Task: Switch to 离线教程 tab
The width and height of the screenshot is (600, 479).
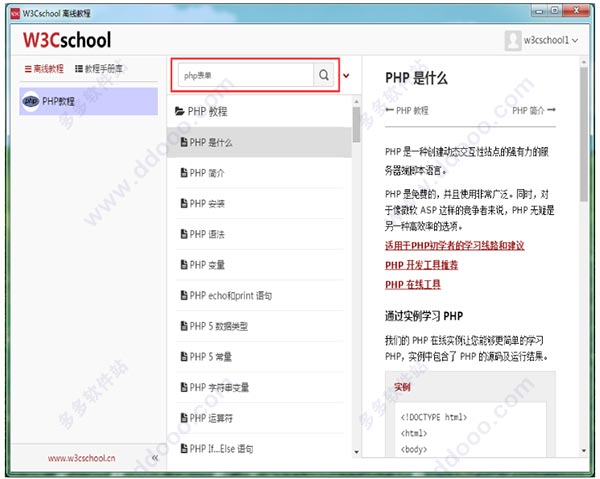Action: tap(44, 69)
